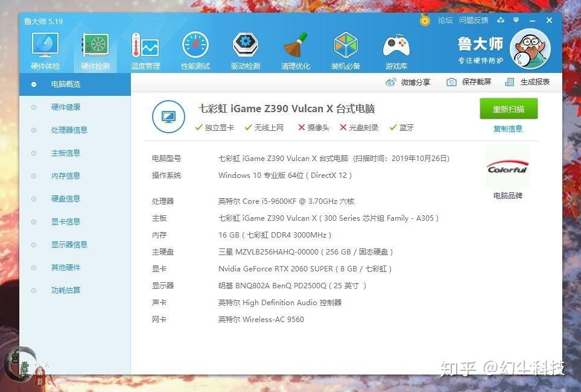Click motherboard iGame Z390 Vulcan X value
Viewport: 581px width, 392px height.
point(328,218)
